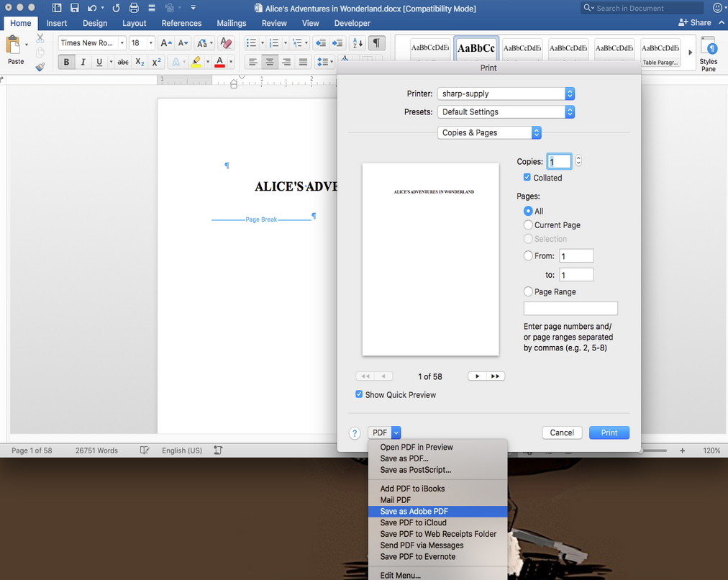
Task: Uncheck Show Quick Preview
Action: coord(359,394)
